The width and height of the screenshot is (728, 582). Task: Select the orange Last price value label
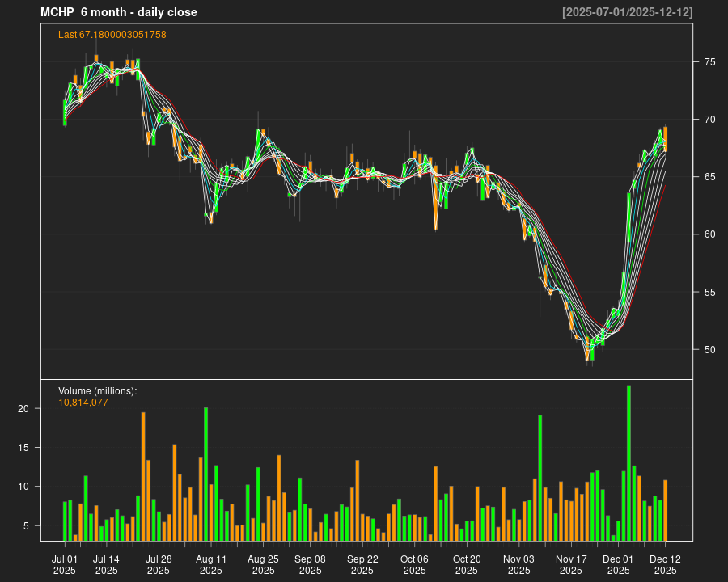[112, 35]
